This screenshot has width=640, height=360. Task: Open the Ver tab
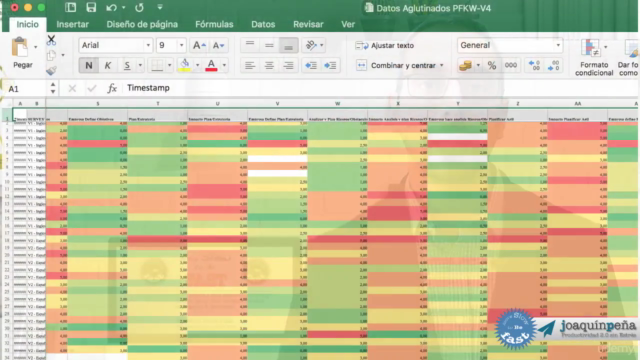[348, 24]
